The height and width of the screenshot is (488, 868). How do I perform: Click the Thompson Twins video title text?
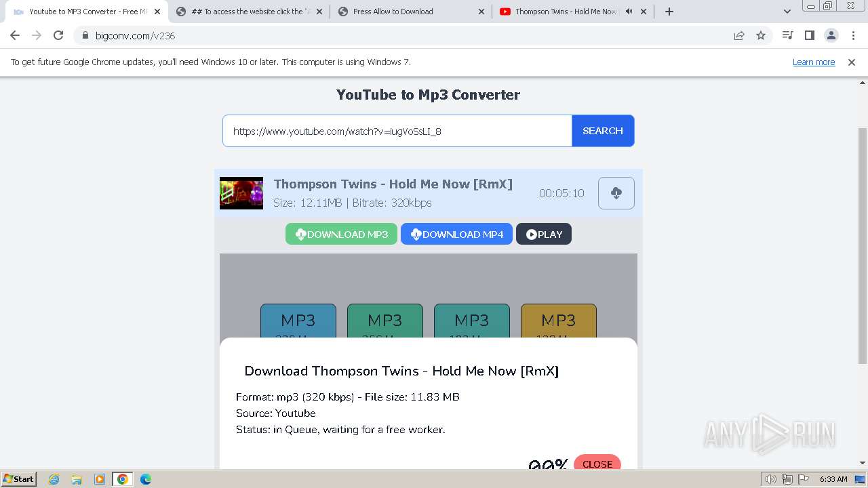click(x=393, y=184)
